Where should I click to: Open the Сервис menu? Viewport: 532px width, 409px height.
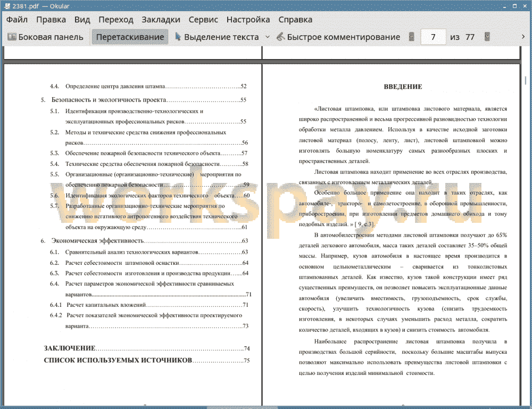coord(203,20)
